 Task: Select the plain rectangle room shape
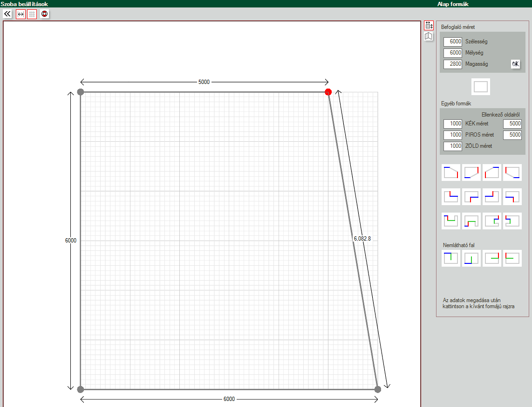[x=480, y=87]
